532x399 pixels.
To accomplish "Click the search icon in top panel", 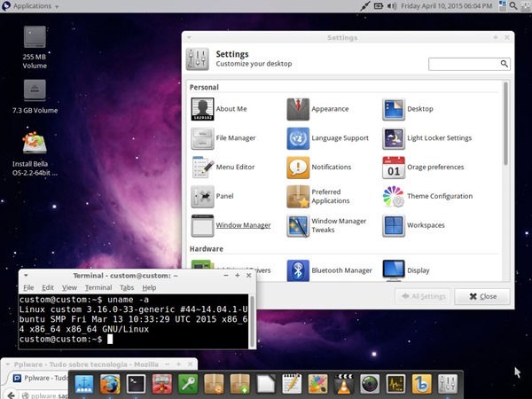I will click(x=513, y=6).
